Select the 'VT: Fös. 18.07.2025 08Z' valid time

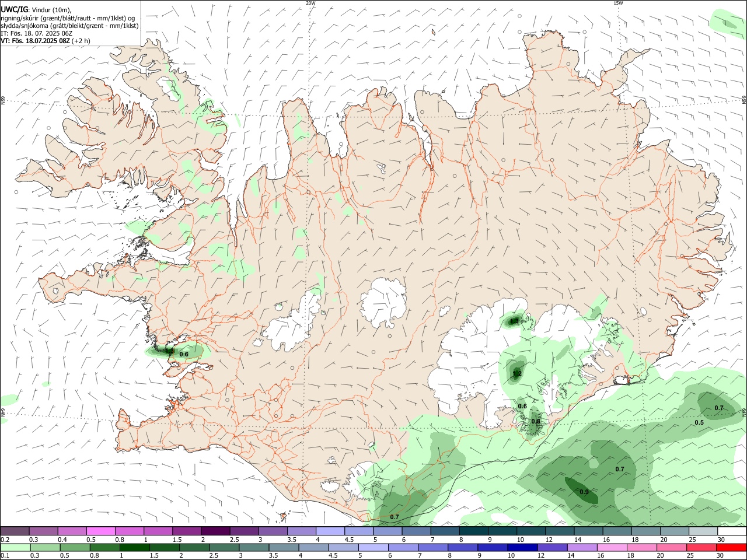[x=35, y=41]
